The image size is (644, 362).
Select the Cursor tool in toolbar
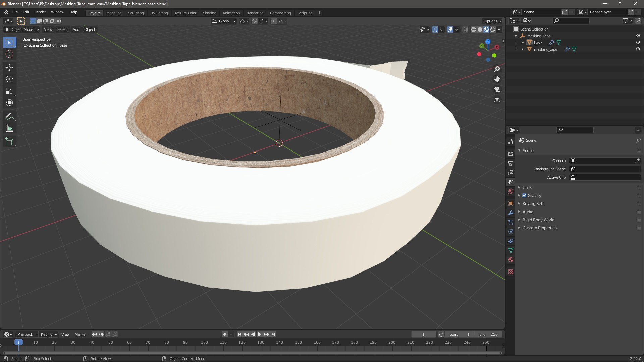click(9, 54)
